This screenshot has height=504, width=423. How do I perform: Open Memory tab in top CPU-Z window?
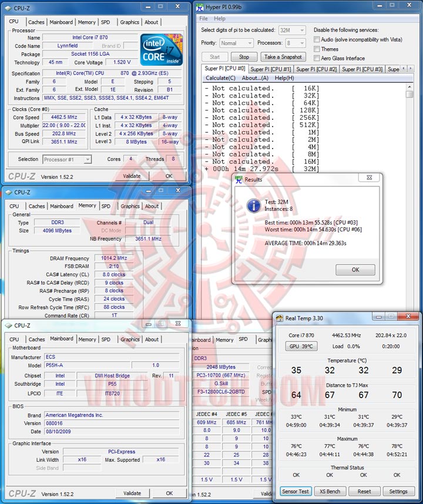point(87,22)
